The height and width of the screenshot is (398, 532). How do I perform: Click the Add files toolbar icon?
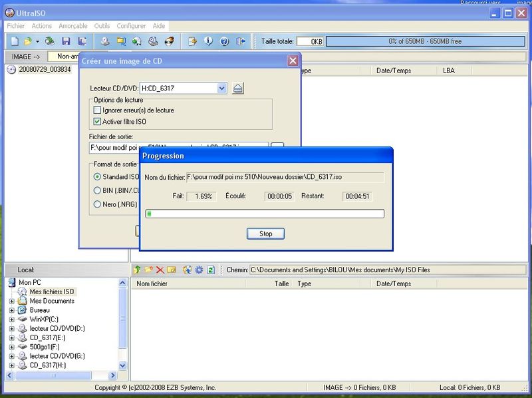[192, 41]
